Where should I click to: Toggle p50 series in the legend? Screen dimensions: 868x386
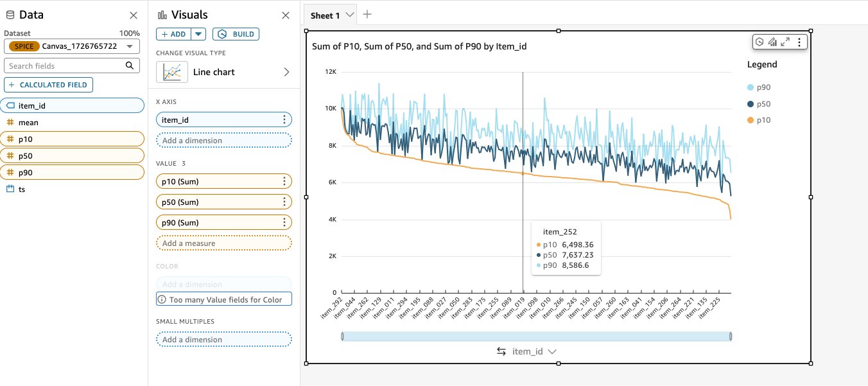[759, 104]
